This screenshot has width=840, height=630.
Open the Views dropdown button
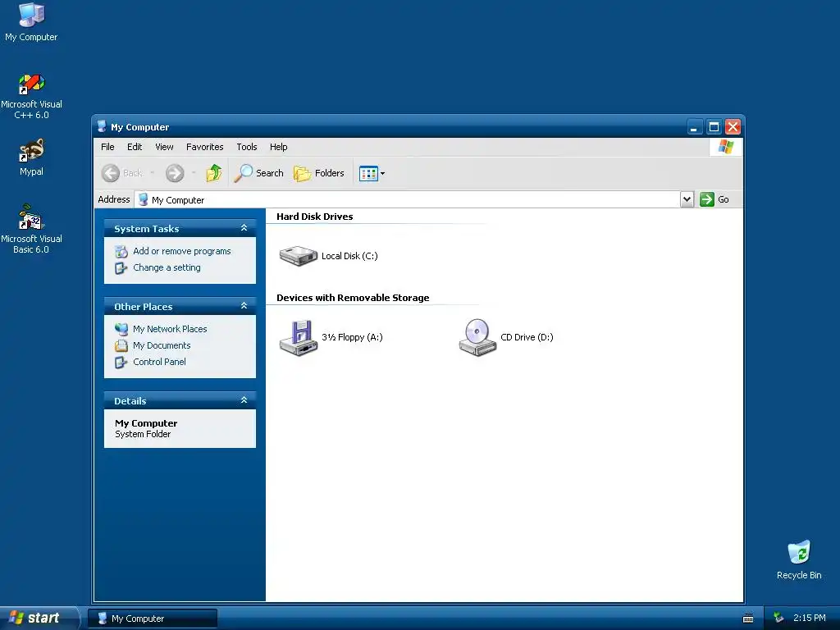(372, 173)
